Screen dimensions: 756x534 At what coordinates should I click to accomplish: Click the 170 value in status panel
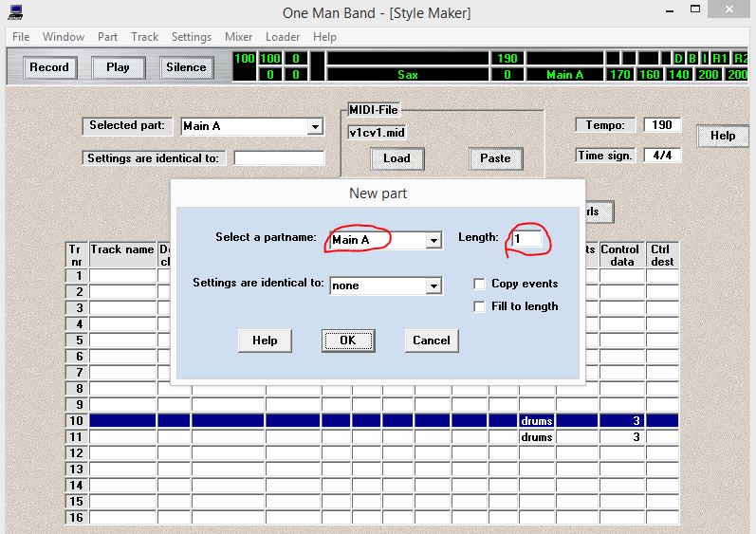[619, 75]
